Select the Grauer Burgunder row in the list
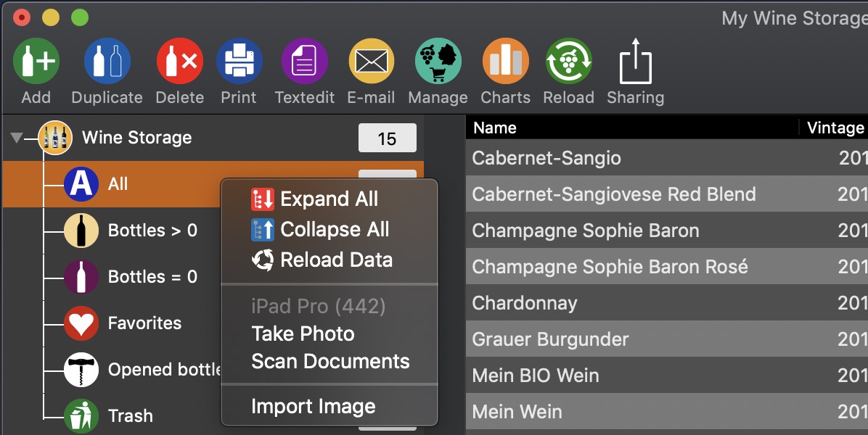The image size is (868, 435). point(666,339)
